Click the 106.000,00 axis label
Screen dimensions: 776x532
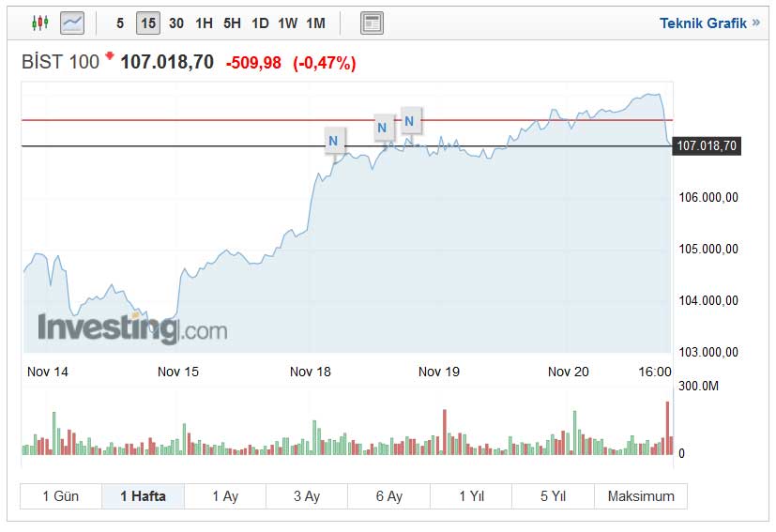[708, 197]
